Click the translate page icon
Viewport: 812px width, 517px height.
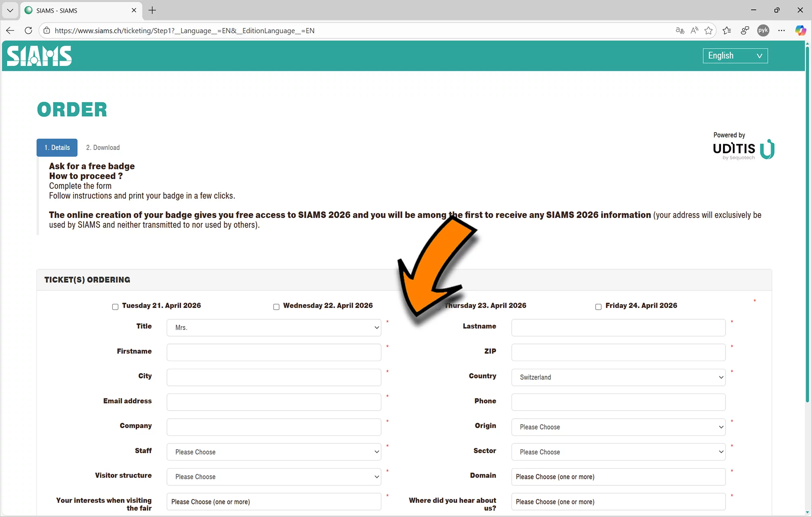(680, 30)
